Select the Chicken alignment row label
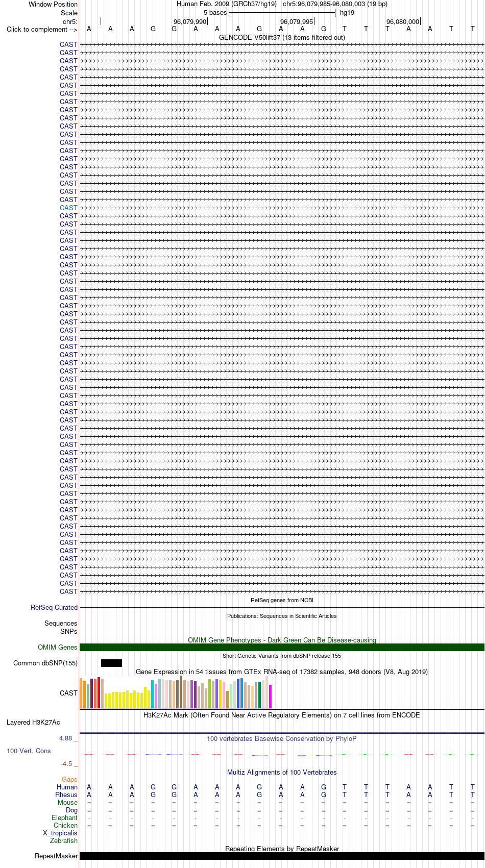Image resolution: width=485 pixels, height=868 pixels. point(65,826)
